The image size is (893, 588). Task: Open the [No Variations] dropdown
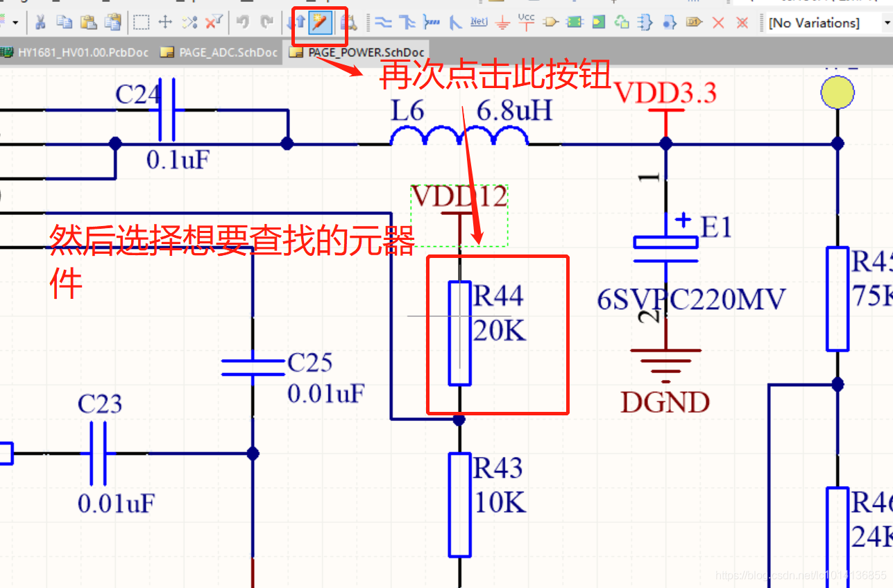[886, 22]
